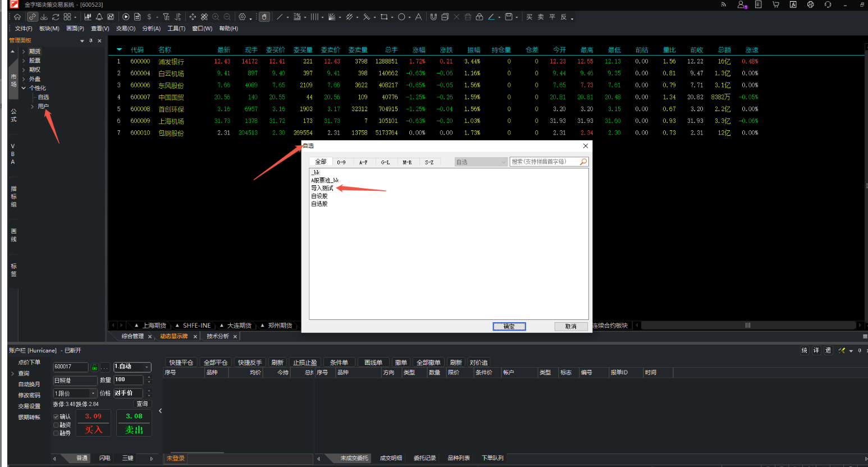Open the 工具(T) menu
This screenshot has width=868, height=467.
176,29
